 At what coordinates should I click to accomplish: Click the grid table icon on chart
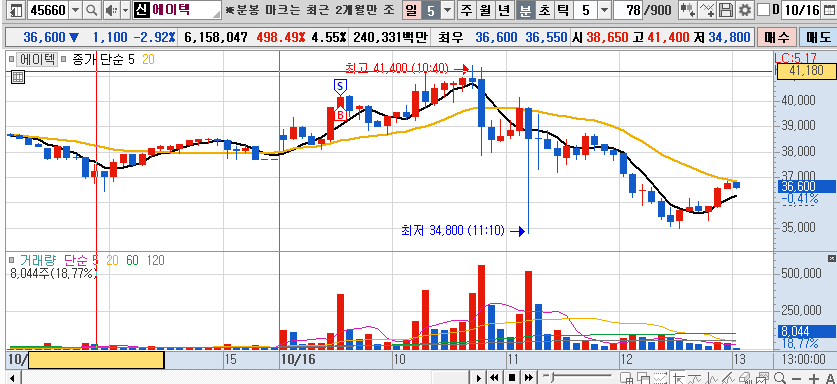click(18, 77)
